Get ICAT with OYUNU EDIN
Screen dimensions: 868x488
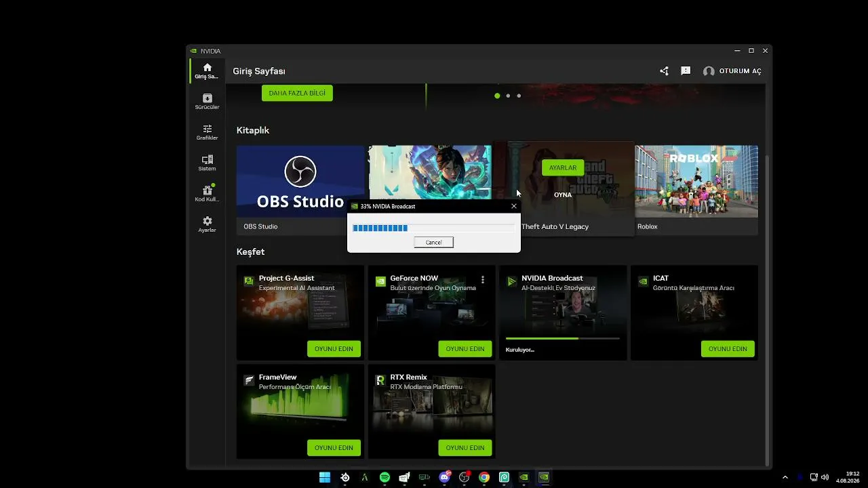click(x=728, y=349)
